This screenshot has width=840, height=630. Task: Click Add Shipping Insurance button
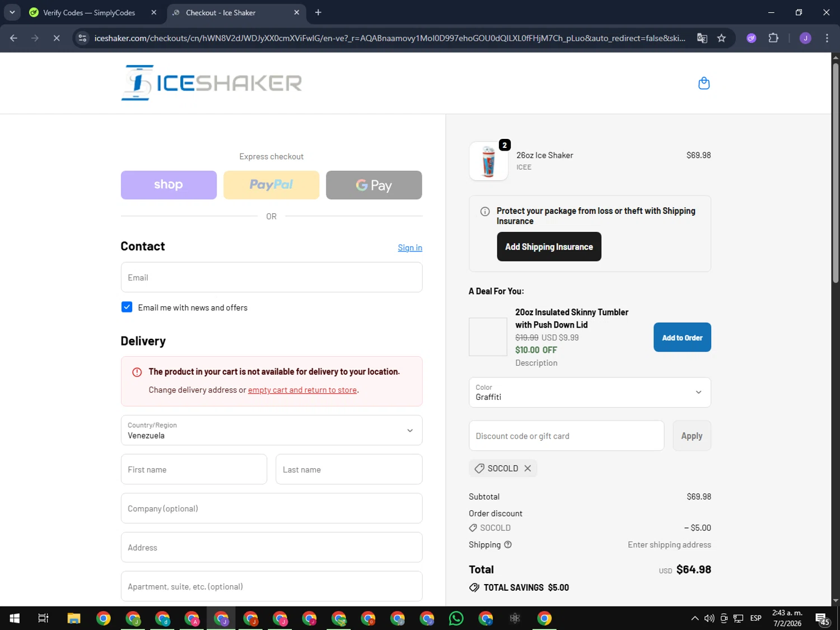point(549,246)
